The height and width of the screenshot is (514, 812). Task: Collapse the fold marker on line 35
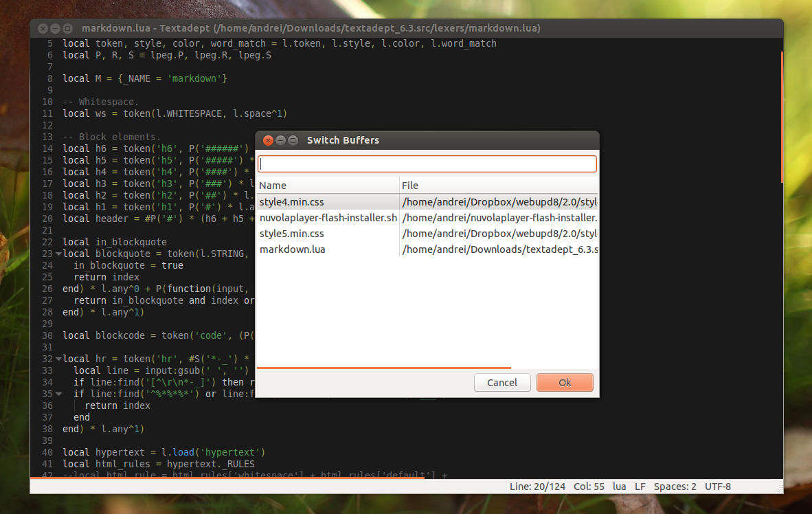click(58, 394)
